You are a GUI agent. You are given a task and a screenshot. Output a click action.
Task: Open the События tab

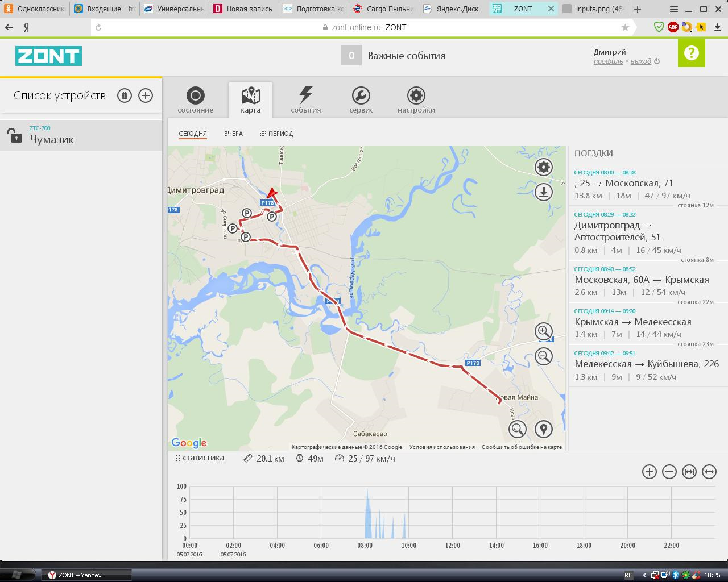tap(306, 100)
